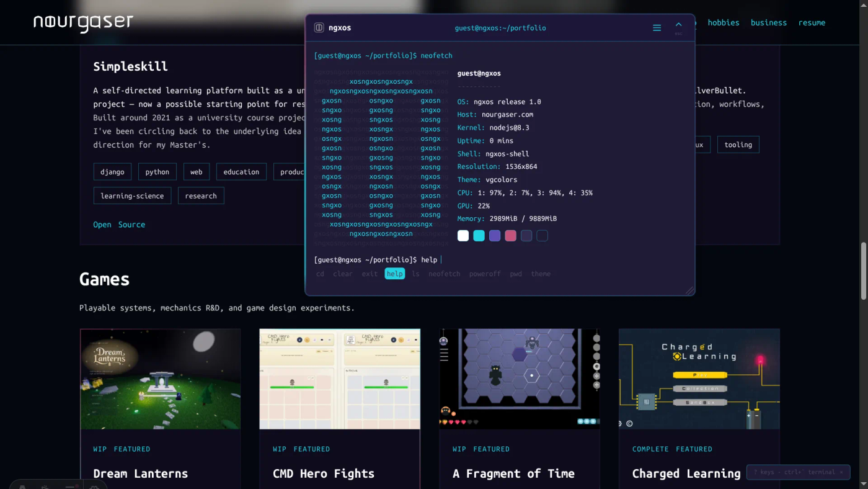Click the pink neofetch color swatch
This screenshot has width=868, height=489.
click(510, 236)
